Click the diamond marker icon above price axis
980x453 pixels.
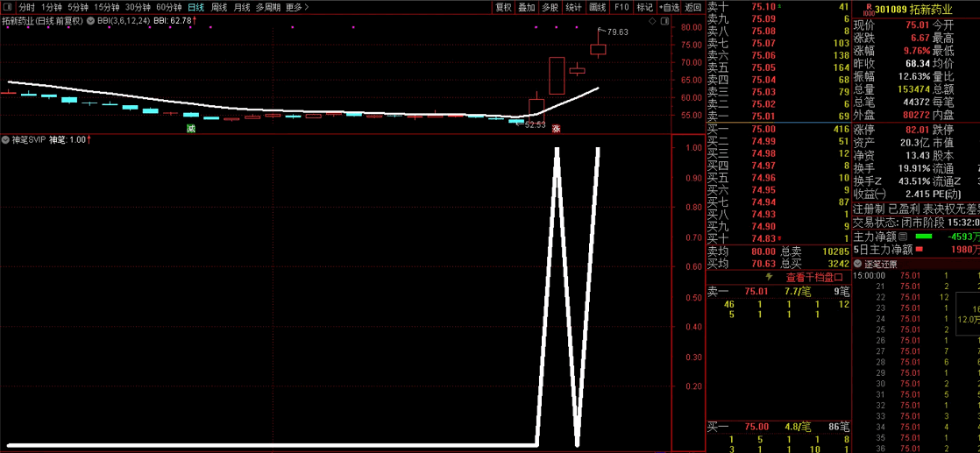pos(652,21)
